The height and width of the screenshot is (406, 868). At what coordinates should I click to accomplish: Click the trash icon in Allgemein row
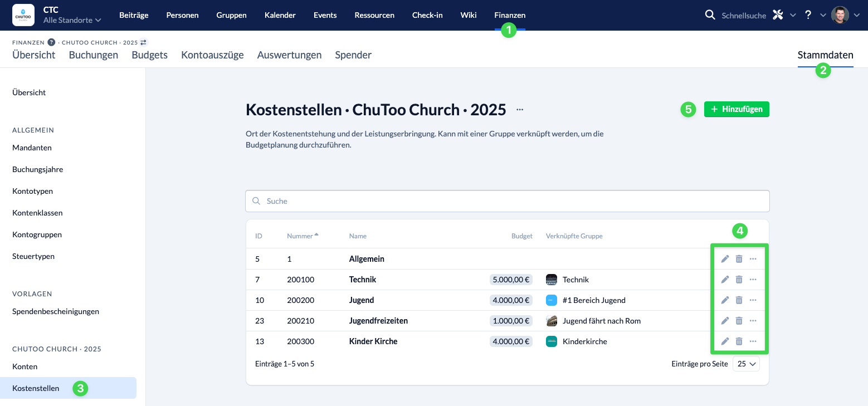tap(739, 259)
